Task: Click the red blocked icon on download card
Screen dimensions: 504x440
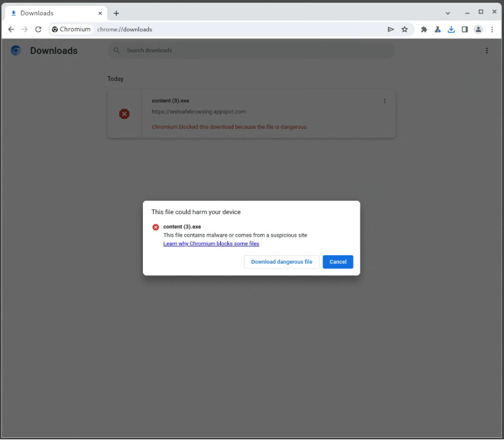Action: tap(124, 114)
